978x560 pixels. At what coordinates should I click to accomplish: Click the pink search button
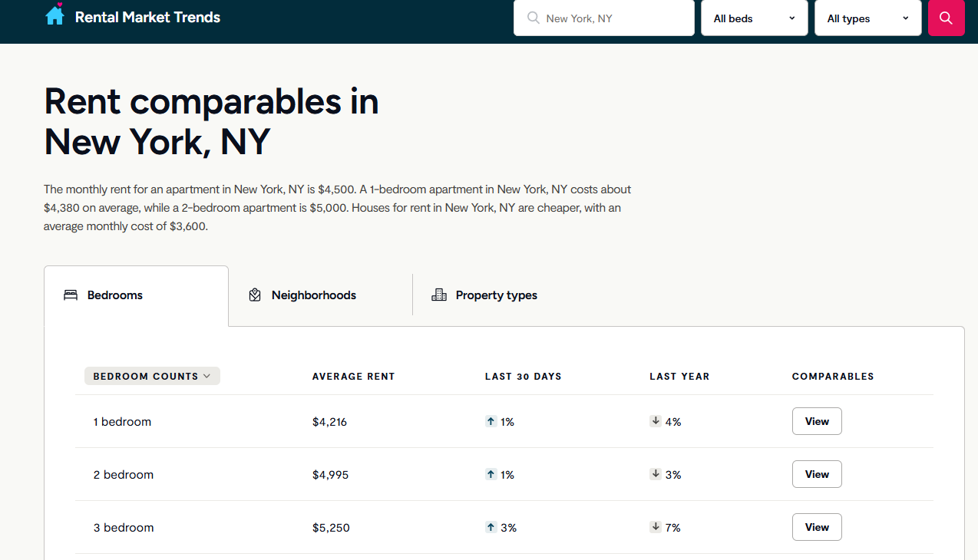946,18
